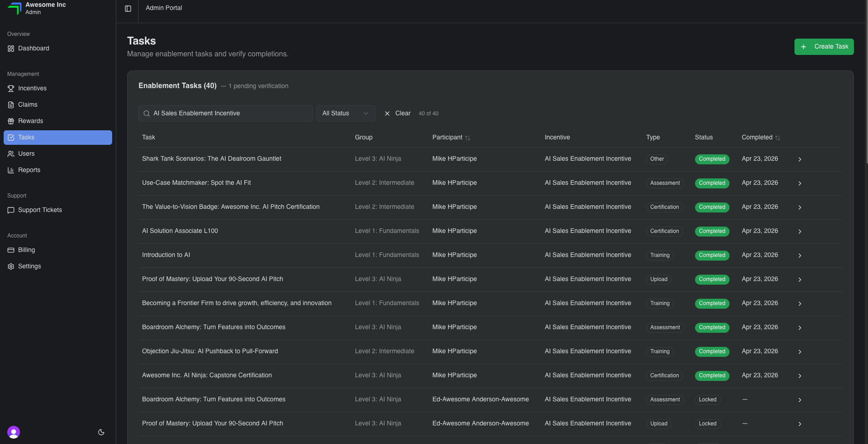Click the Settings gear icon
The width and height of the screenshot is (868, 444).
(11, 266)
